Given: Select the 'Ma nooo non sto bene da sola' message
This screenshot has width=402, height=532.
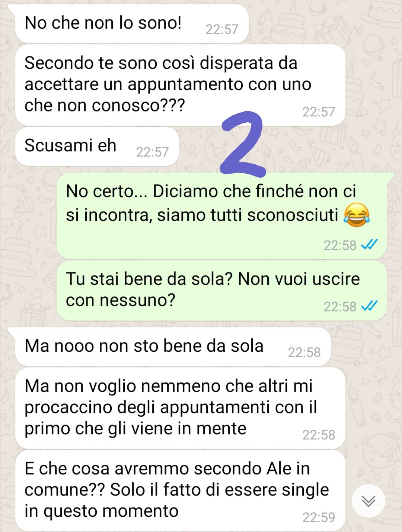Looking at the screenshot, I should (x=173, y=347).
